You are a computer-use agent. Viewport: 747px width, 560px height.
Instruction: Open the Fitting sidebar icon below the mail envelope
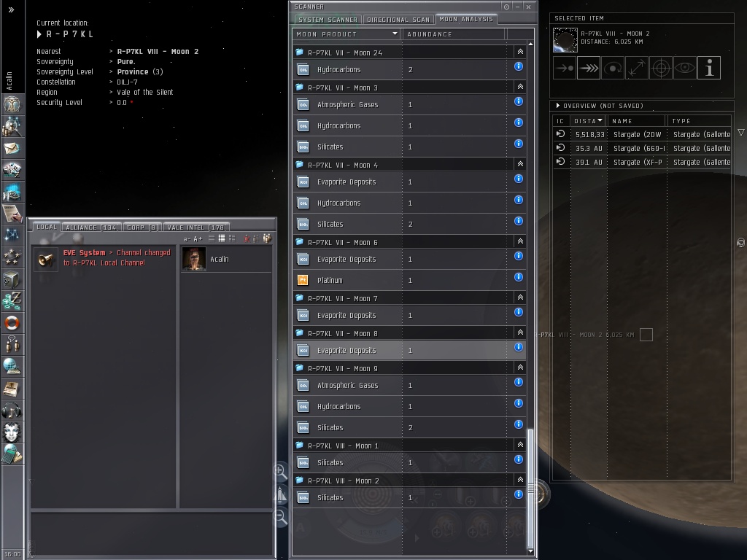12,169
